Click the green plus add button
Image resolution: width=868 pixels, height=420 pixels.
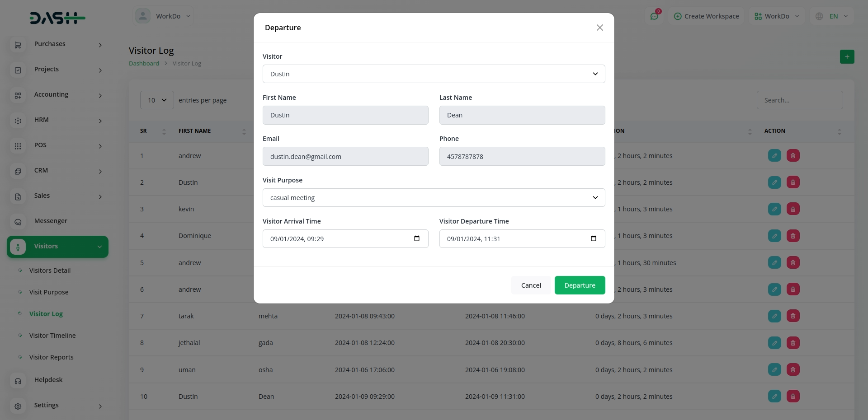(x=846, y=56)
